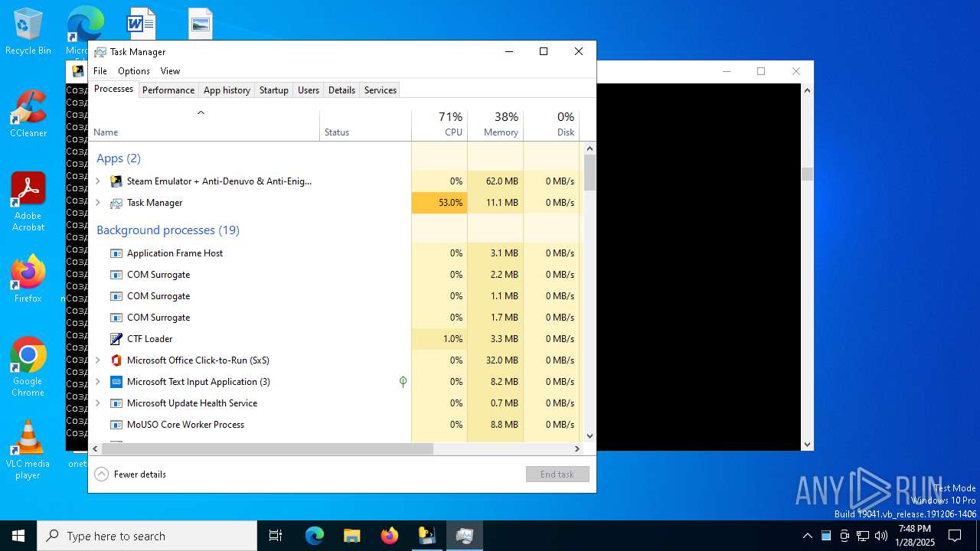
Task: Switch to the App history tab
Action: (x=227, y=90)
